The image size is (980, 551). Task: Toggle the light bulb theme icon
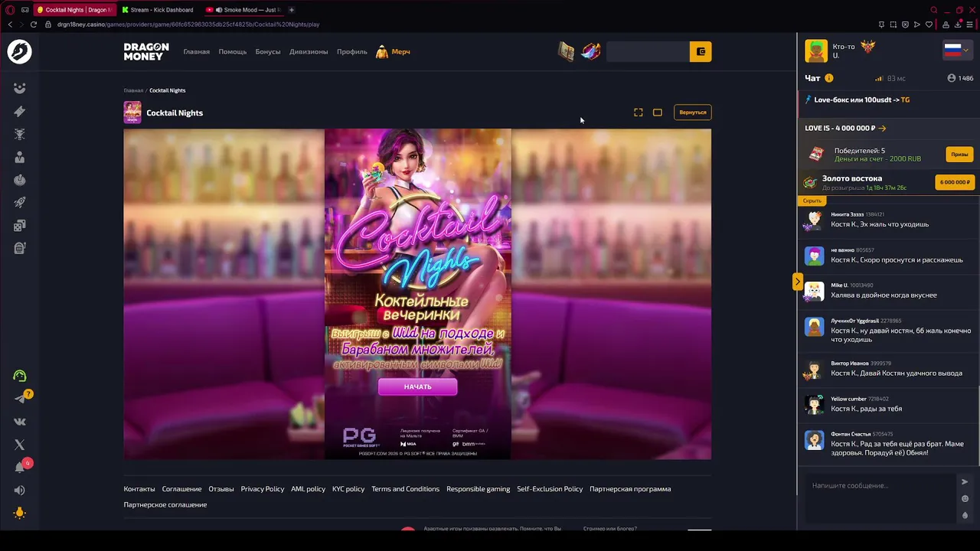pyautogui.click(x=20, y=514)
